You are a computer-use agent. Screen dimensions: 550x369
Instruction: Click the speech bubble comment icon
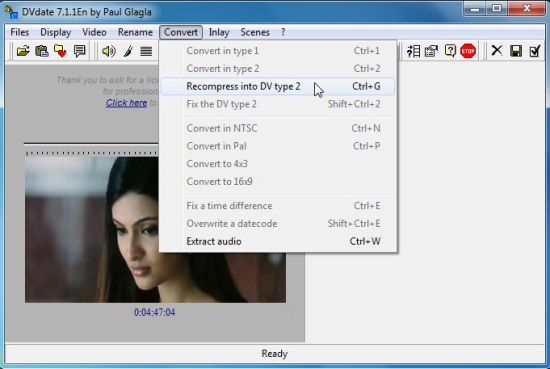tap(80, 51)
